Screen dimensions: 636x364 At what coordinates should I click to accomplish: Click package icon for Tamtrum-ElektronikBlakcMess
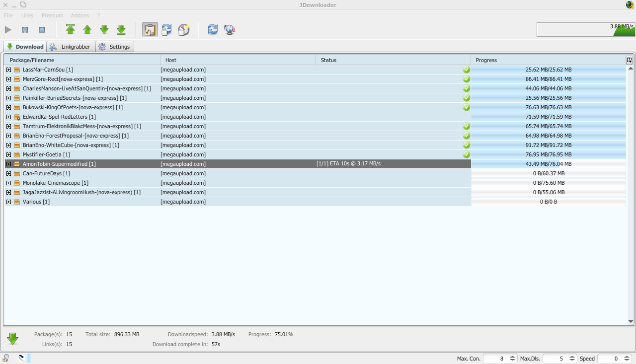point(17,126)
